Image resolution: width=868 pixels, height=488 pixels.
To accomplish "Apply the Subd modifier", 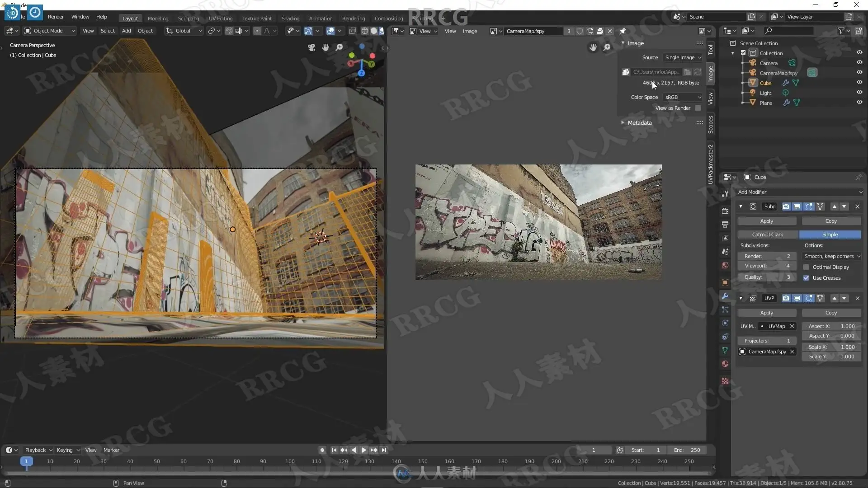I will click(767, 221).
